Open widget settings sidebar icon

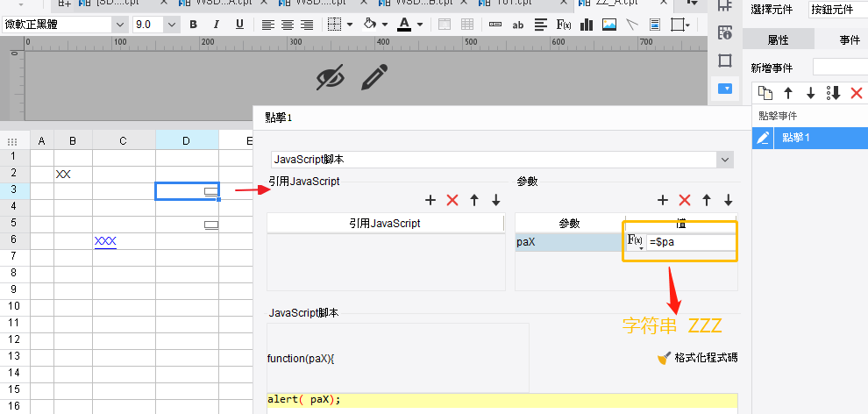click(725, 89)
